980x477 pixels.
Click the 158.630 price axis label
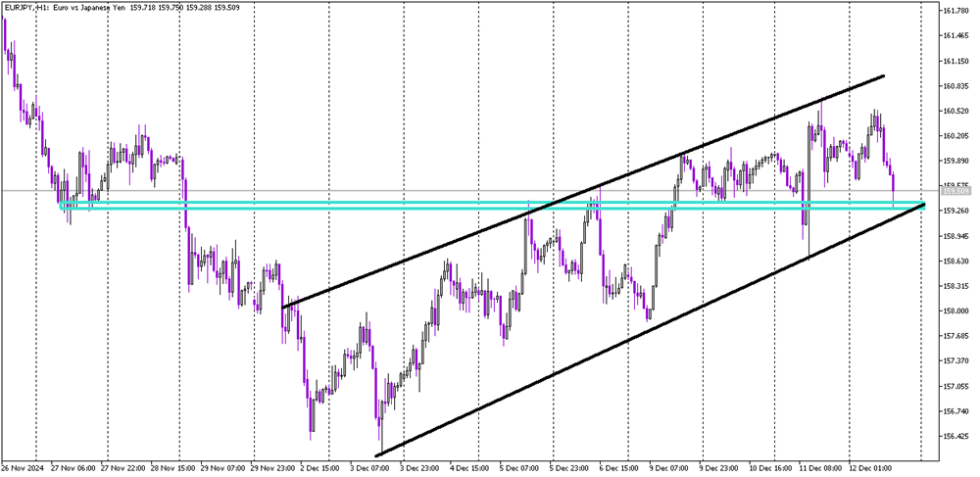click(x=956, y=261)
